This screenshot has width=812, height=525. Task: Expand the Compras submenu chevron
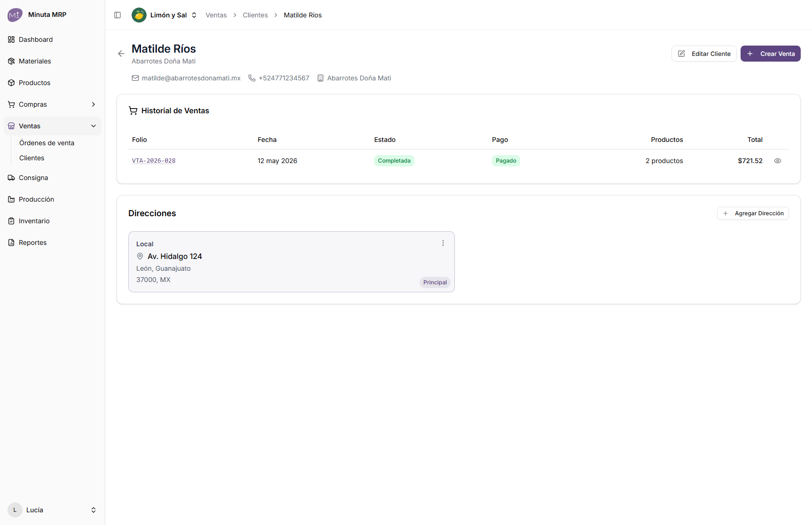pos(94,104)
